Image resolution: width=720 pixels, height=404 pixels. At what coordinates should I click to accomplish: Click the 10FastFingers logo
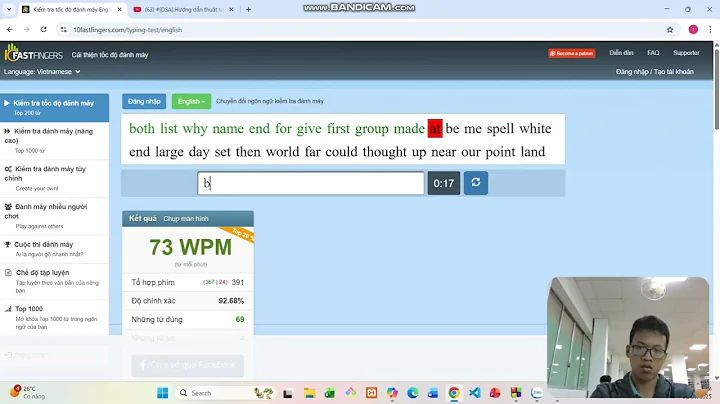[x=33, y=53]
